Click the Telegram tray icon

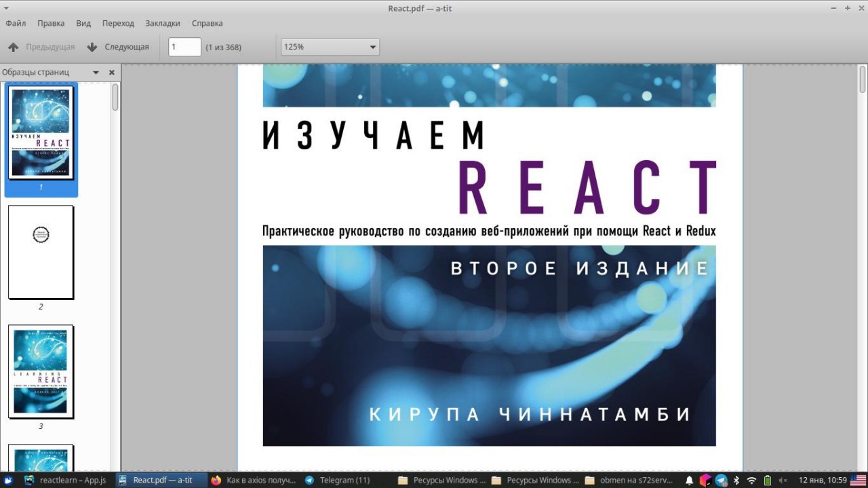[721, 480]
